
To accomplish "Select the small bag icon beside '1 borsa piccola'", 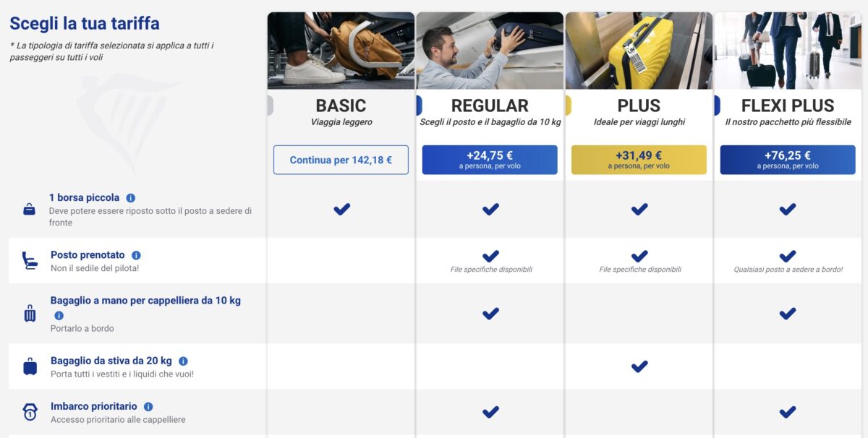I will coord(29,210).
